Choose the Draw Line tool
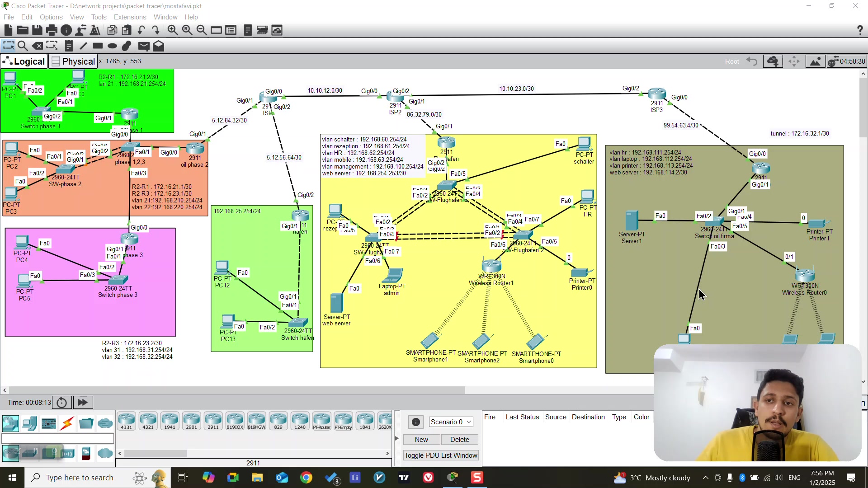 [83, 46]
